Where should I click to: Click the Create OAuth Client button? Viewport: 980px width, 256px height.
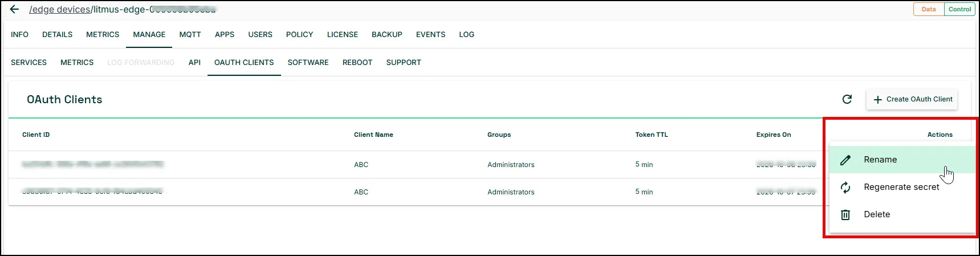pos(912,99)
